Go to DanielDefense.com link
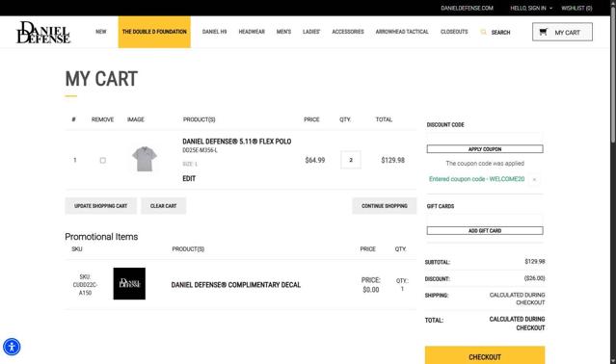 coord(467,8)
